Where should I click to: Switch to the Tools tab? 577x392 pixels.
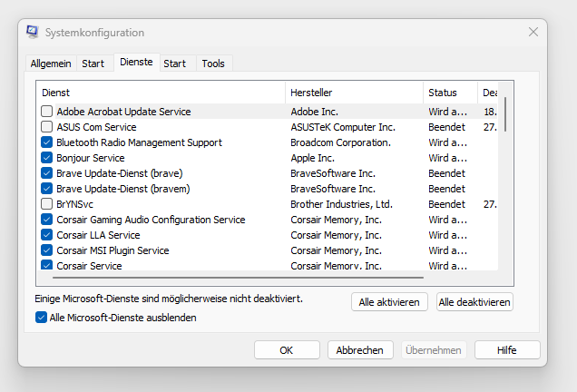pos(213,64)
